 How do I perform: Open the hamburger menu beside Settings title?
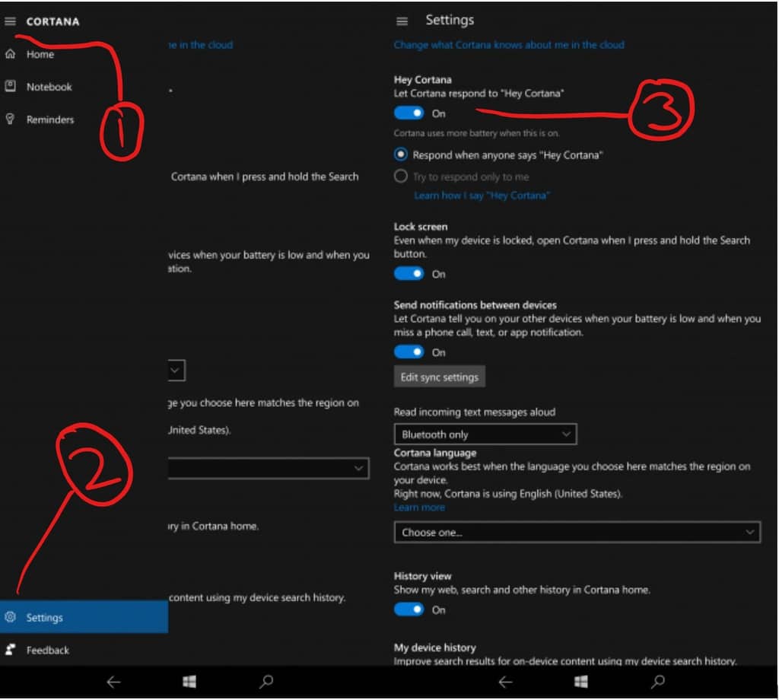click(x=402, y=21)
